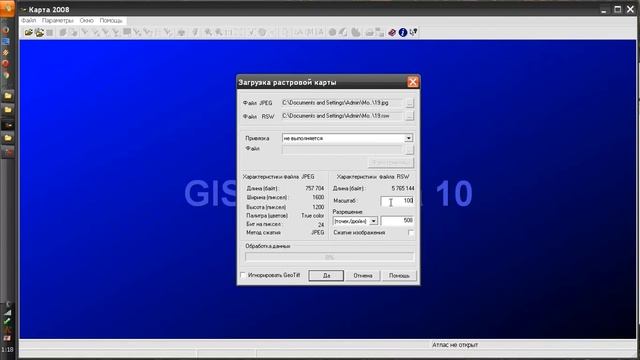Enable the Сжатие изображения checkbox
The image size is (640, 360).
click(x=411, y=233)
